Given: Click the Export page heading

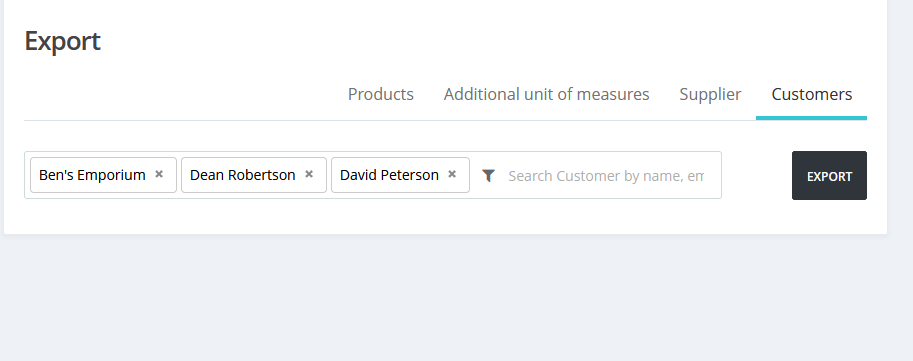Looking at the screenshot, I should (x=62, y=41).
